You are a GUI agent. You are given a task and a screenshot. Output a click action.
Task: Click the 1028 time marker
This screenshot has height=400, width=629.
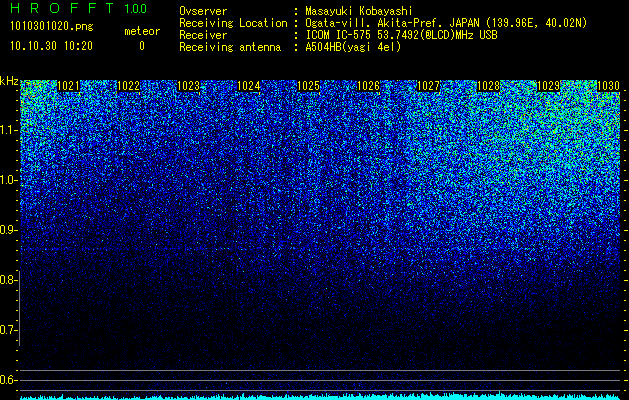[489, 86]
